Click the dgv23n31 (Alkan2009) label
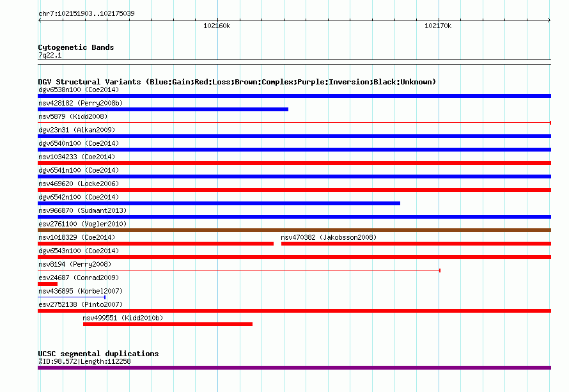This screenshot has width=569, height=392. [x=77, y=130]
